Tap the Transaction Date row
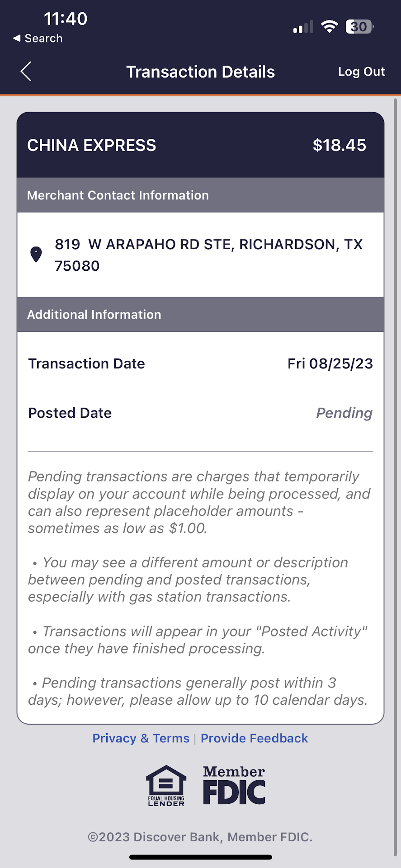The height and width of the screenshot is (868, 401). pos(200,363)
